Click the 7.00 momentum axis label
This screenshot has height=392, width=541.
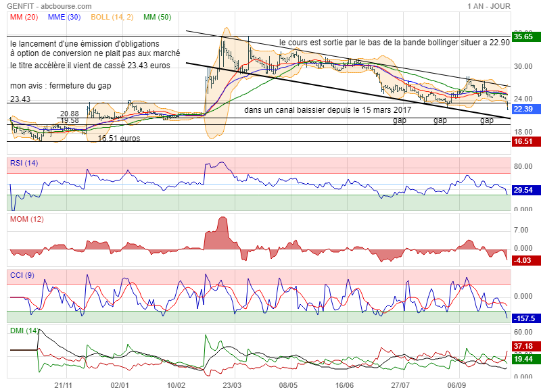pyautogui.click(x=521, y=230)
